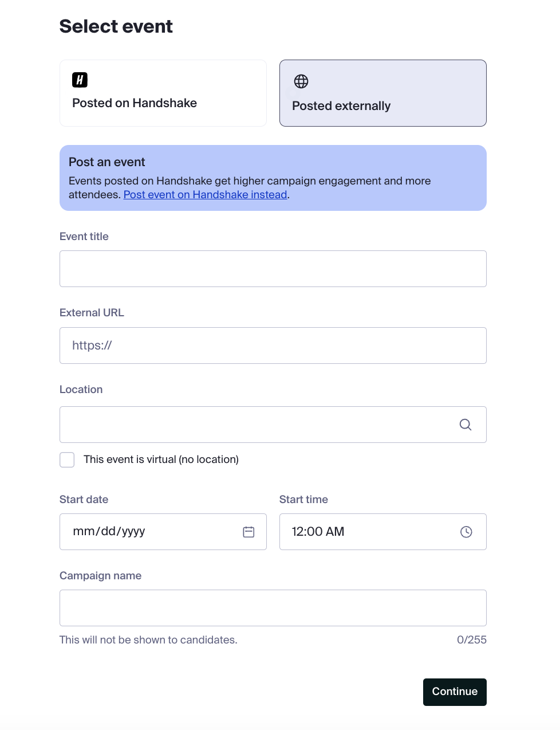Focus the Location search field
The width and height of the screenshot is (560, 730).
click(x=258, y=425)
